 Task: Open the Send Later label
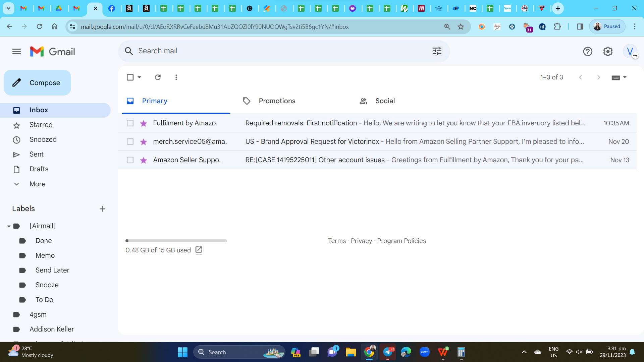coord(52,270)
